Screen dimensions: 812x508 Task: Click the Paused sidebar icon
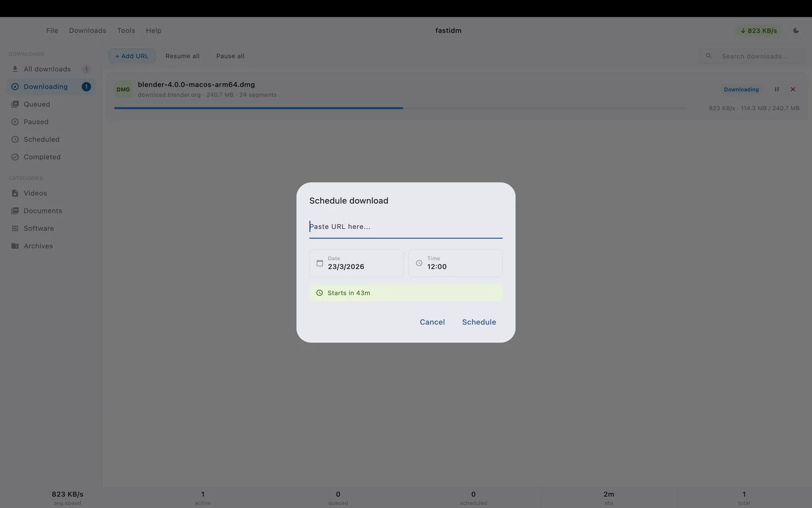click(15, 122)
